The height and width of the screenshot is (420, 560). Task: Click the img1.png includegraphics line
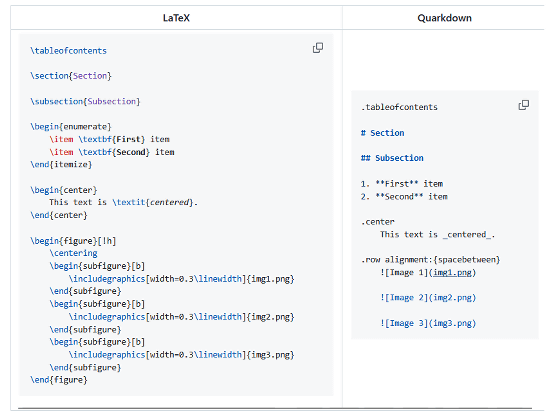[181, 279]
